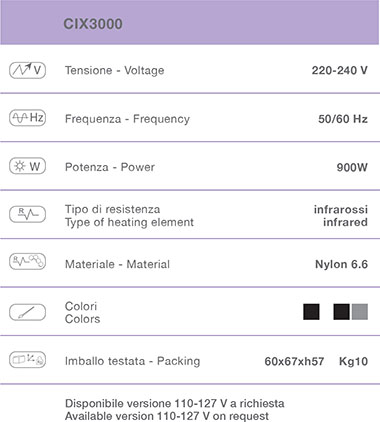380x422 pixels.
Task: Click the Nylon 6.6 material value
Action: 341,264
